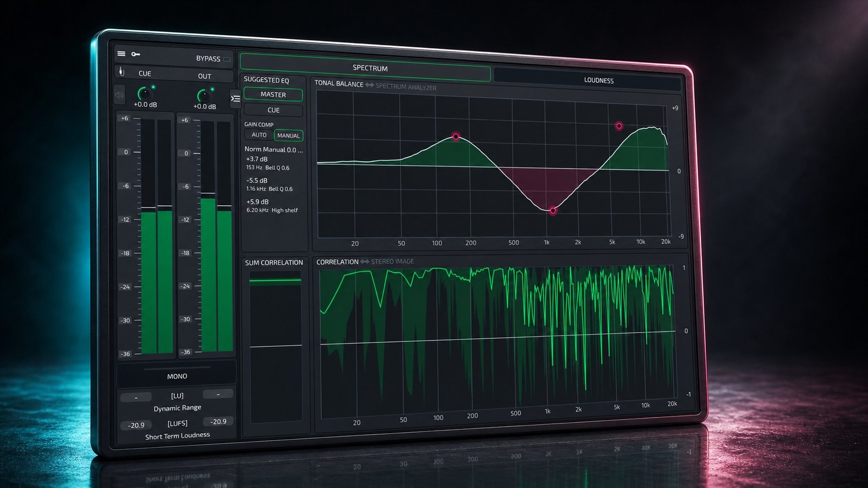The height and width of the screenshot is (488, 868).
Task: Select the high shelf EQ node
Action: (x=619, y=126)
